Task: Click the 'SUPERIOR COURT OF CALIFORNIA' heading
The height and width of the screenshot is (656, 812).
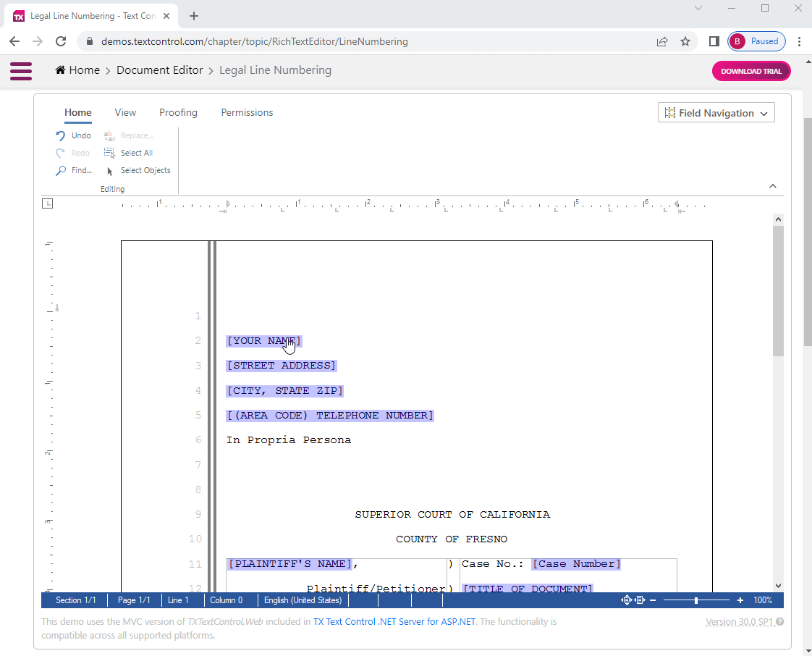Action: point(452,515)
